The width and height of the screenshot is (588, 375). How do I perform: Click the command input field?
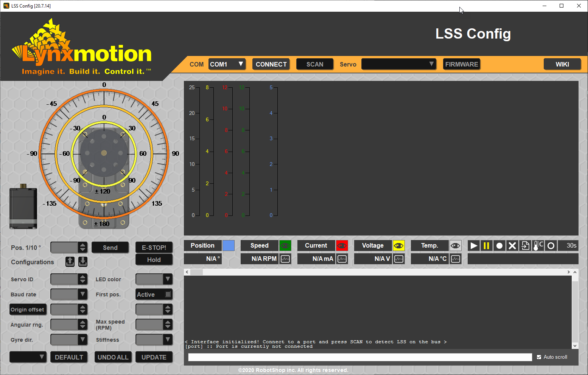[360, 357]
